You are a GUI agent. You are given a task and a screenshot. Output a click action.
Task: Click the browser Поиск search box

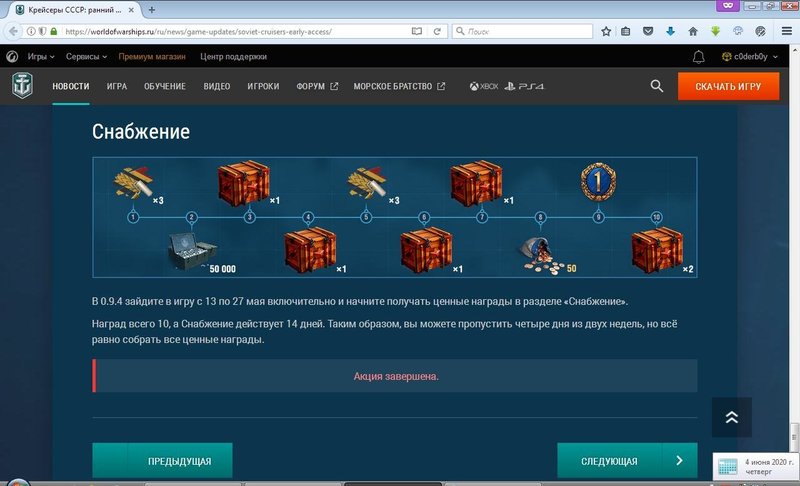point(522,32)
